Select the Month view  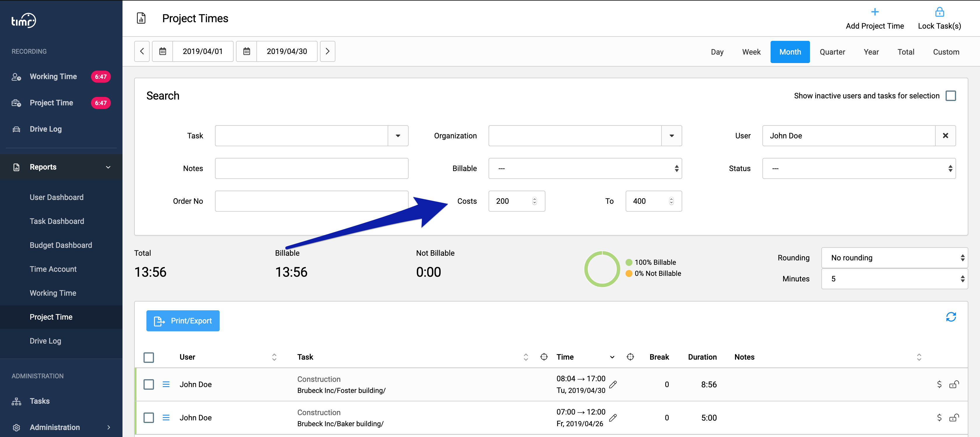[790, 52]
